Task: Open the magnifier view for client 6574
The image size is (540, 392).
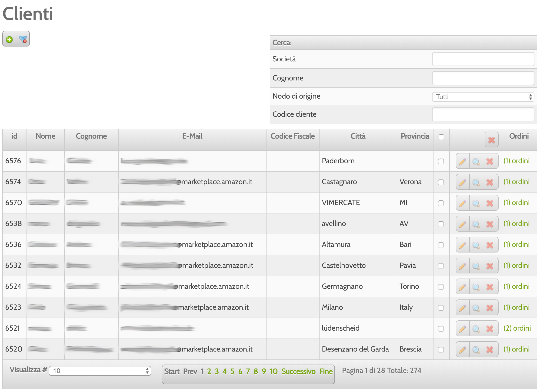Action: (476, 182)
